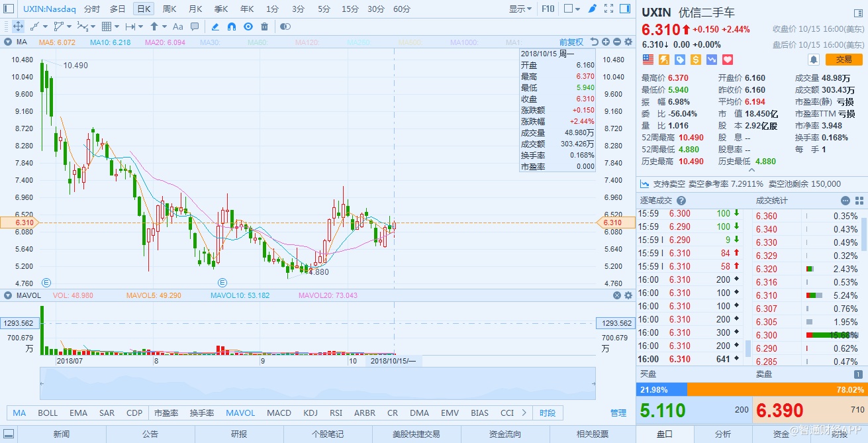Collapse the MAVOL indicator header arrow

point(8,295)
